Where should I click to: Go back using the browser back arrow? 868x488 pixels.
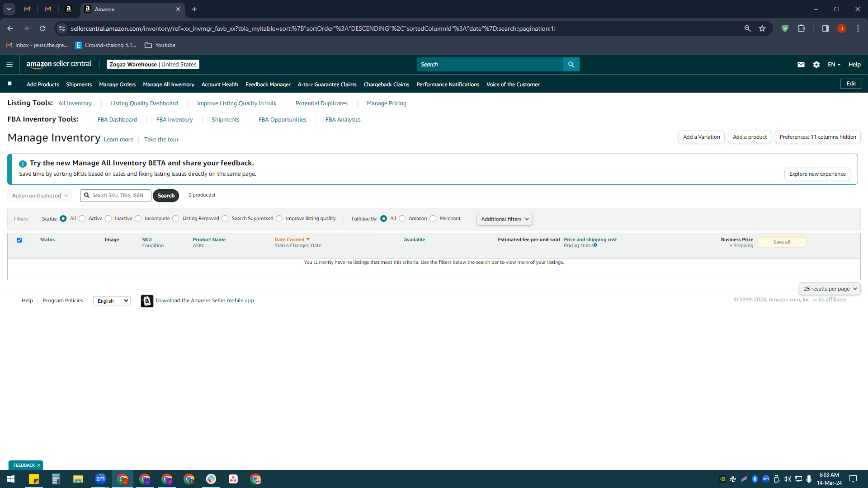click(x=10, y=28)
